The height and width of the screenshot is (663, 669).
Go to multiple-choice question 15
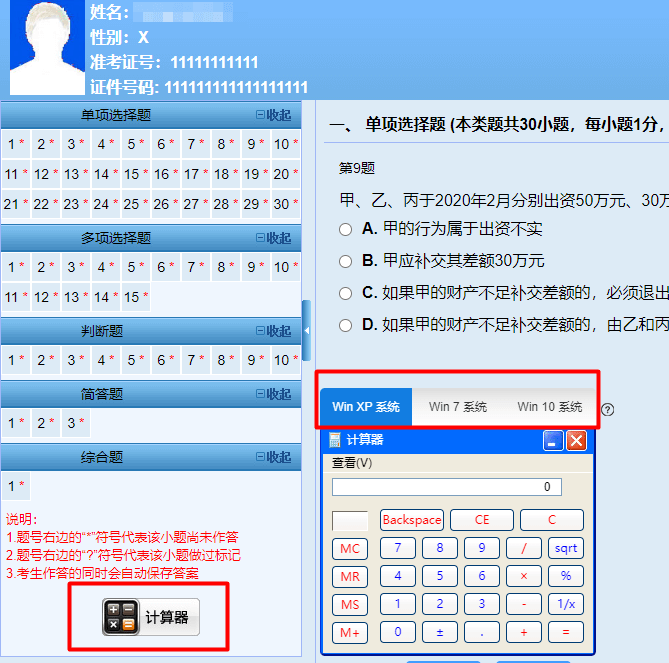(136, 297)
